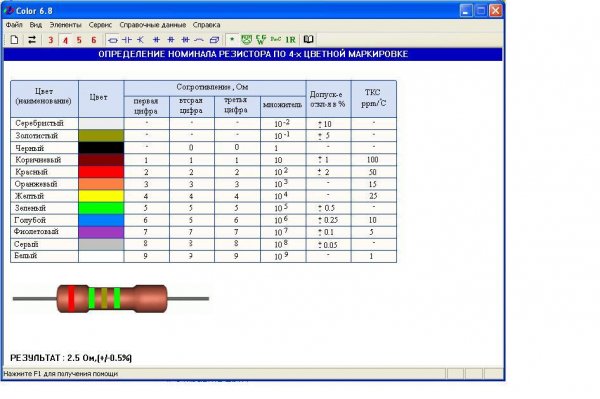The width and height of the screenshot is (600, 399).
Task: Open the Справка menu
Action: pos(207,25)
